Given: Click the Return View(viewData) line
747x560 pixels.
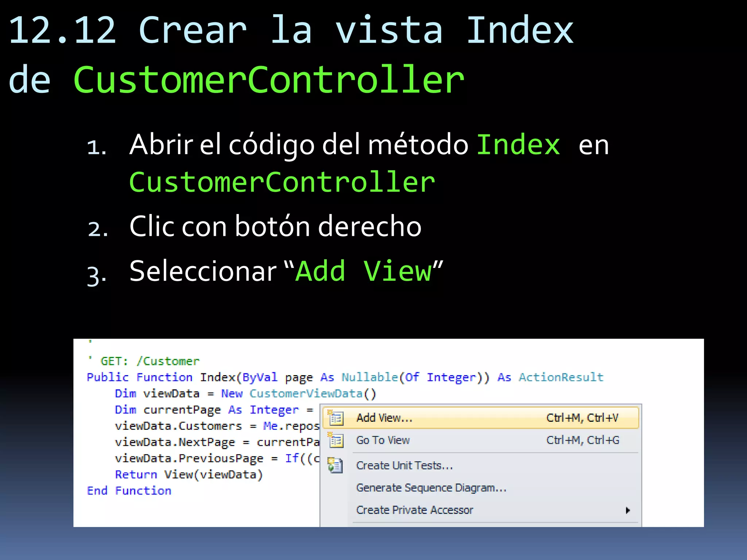Looking at the screenshot, I should pos(189,475).
